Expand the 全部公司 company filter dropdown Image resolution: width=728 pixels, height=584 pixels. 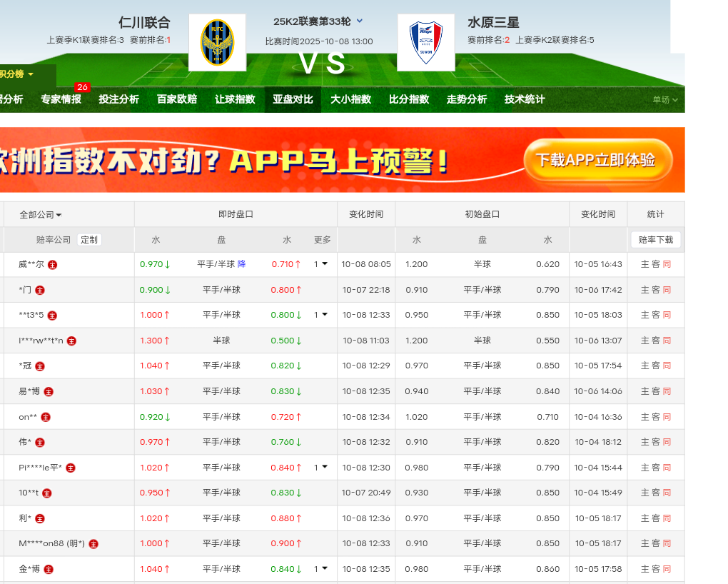[x=40, y=215]
